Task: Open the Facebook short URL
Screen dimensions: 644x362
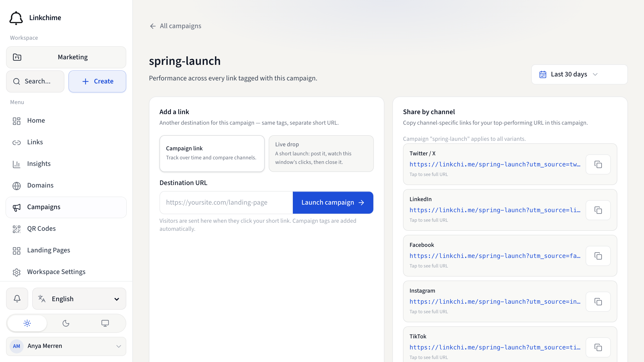Action: point(495,256)
